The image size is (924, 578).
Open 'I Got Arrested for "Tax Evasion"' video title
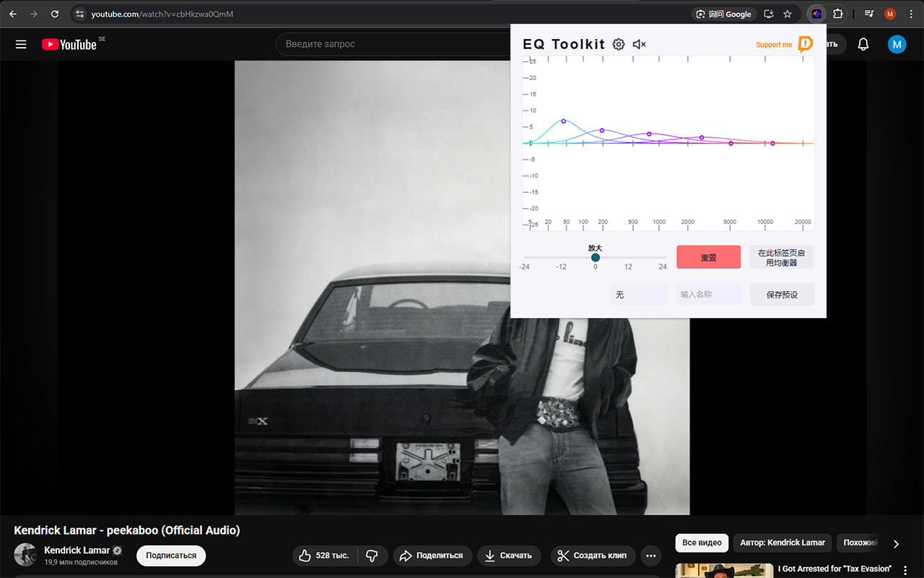click(834, 569)
